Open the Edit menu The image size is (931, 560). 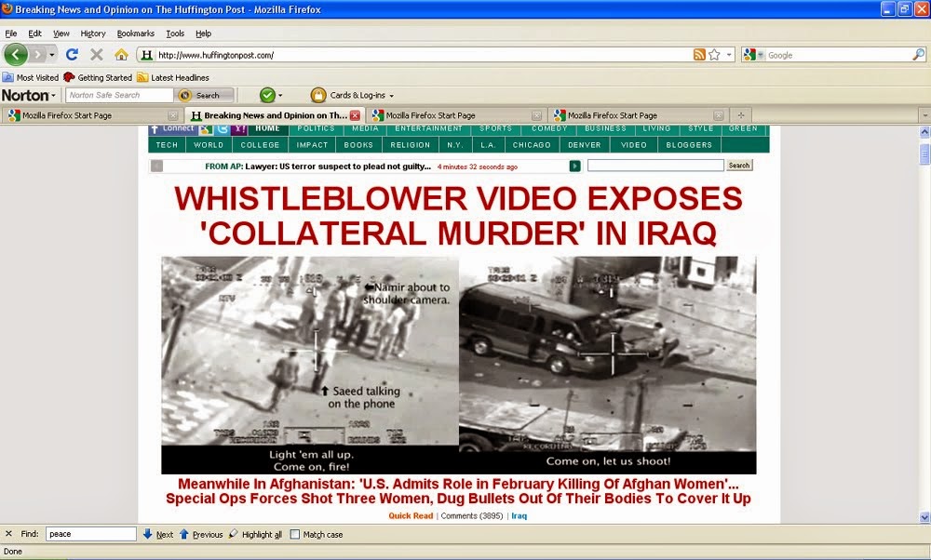pos(34,33)
